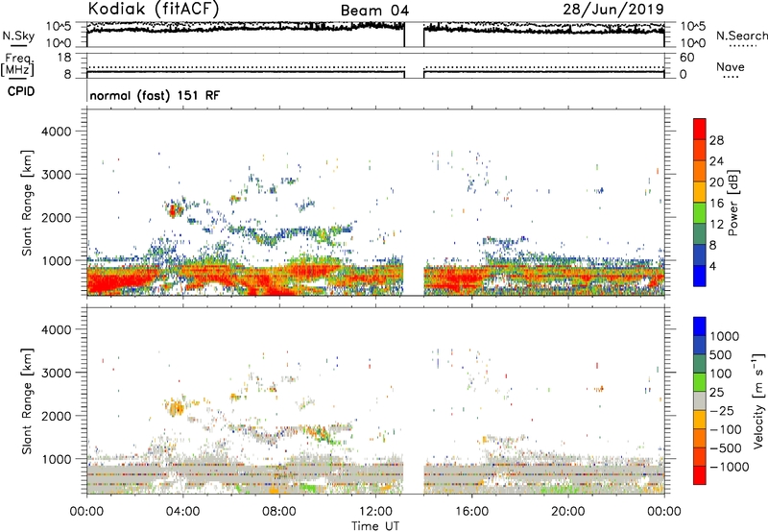This screenshot has height=532, width=768.
Task: Click the '28' power colorbar tick value
Action: pyautogui.click(x=716, y=140)
